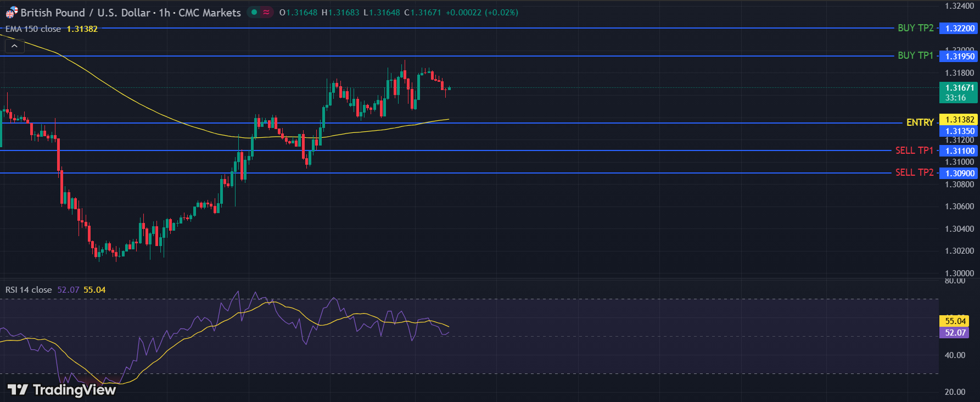
Task: Click the 1.31950 price tag on axis
Action: coord(959,57)
